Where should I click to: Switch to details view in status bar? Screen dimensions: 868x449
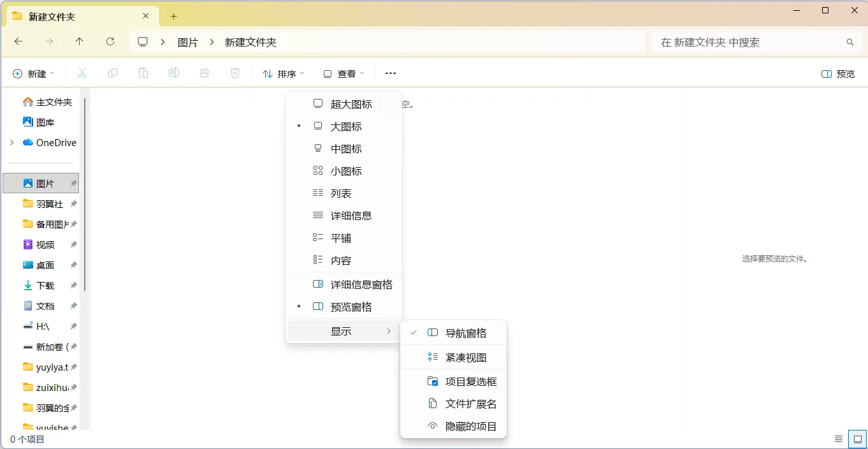(x=839, y=439)
